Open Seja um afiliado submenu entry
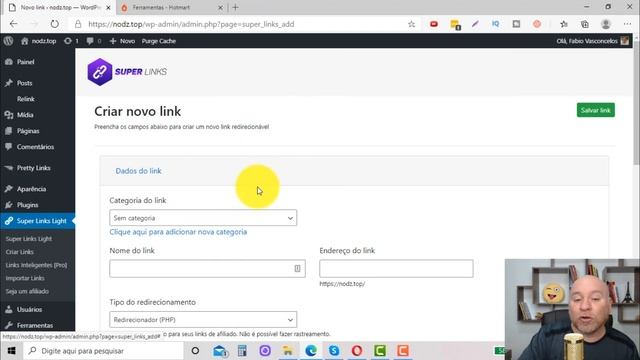640x360 pixels. (27, 291)
